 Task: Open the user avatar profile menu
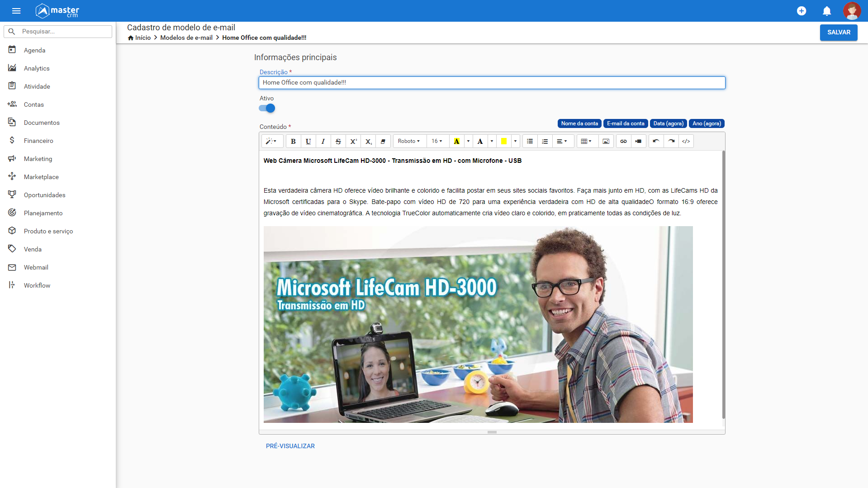pyautogui.click(x=852, y=11)
